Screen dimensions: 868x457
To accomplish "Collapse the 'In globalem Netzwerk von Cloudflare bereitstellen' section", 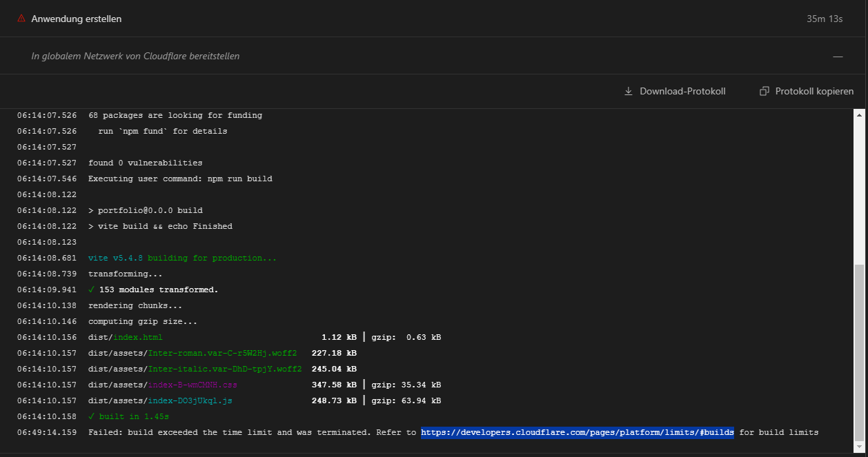I will pyautogui.click(x=838, y=56).
